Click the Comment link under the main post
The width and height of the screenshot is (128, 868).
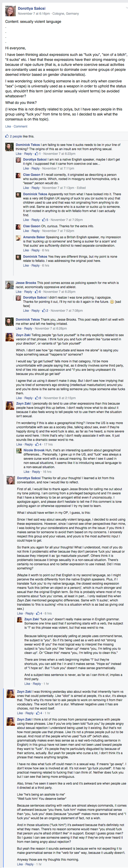pyautogui.click(x=20, y=126)
